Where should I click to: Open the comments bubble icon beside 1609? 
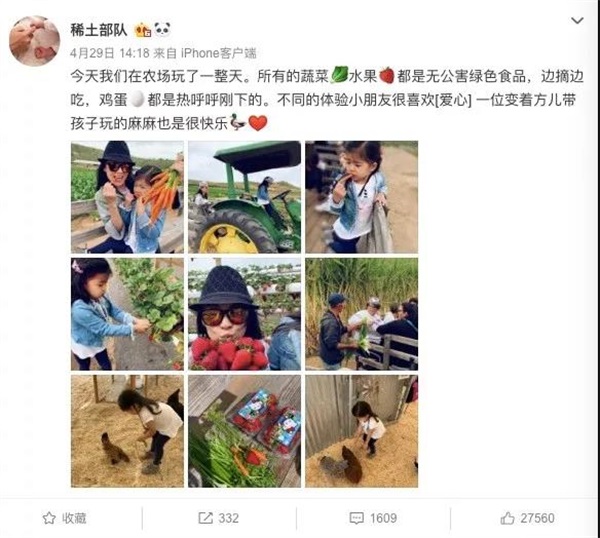[x=357, y=518]
